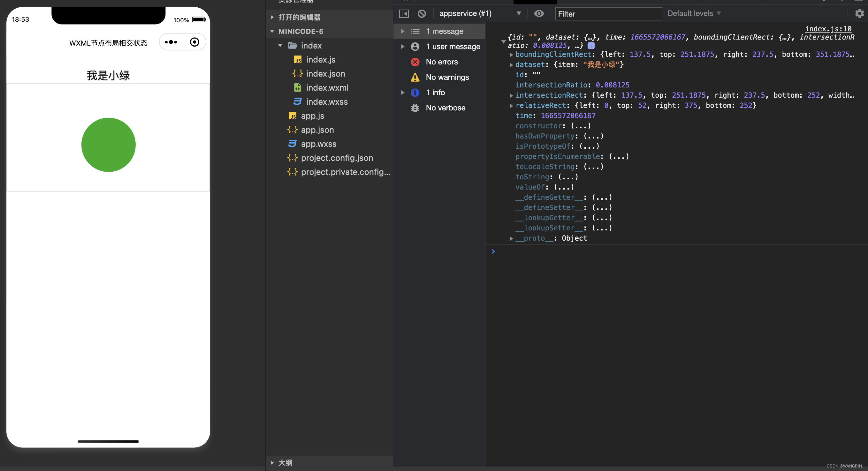Screen dimensions: 868x471
Task: Select the No errors filter
Action: point(441,62)
